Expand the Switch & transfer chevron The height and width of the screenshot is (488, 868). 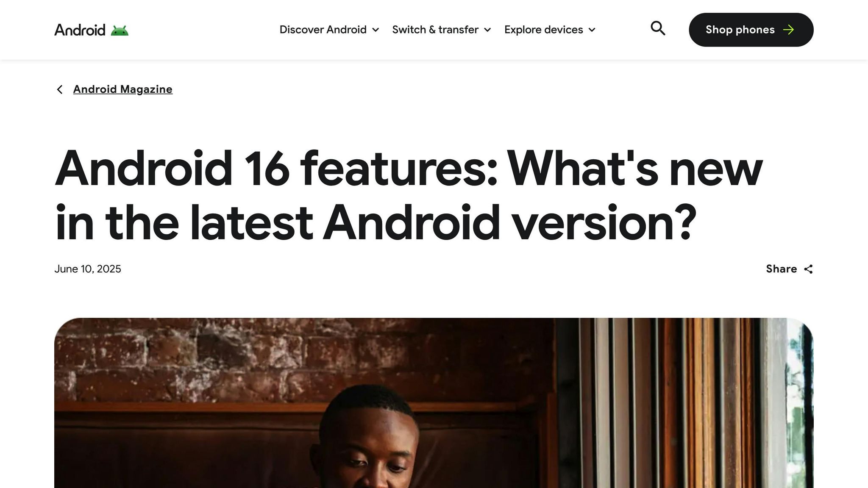coord(487,30)
